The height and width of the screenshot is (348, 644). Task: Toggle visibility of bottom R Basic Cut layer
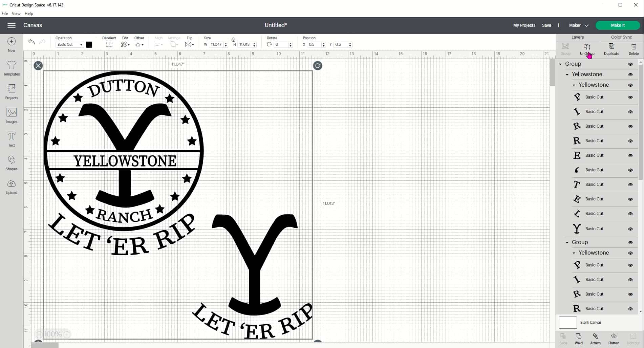(630, 309)
